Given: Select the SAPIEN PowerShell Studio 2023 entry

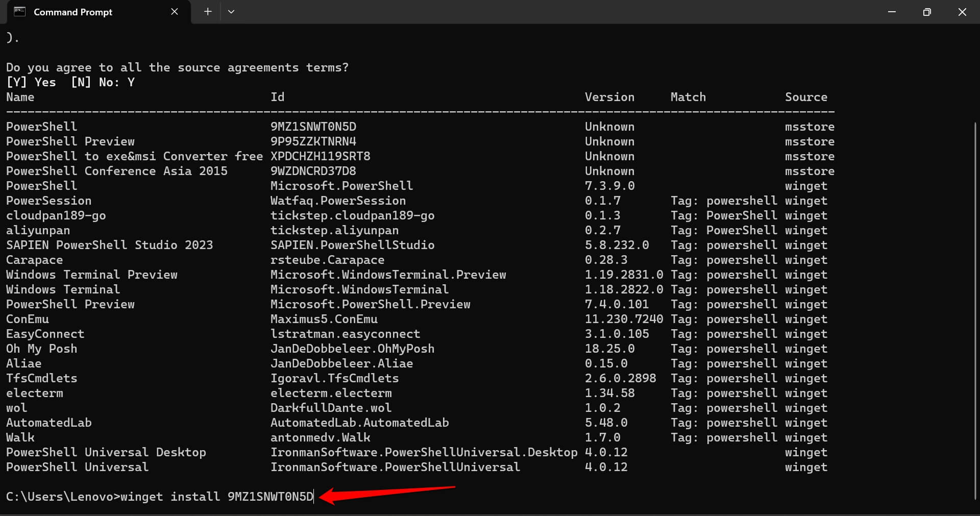Looking at the screenshot, I should click(x=109, y=245).
